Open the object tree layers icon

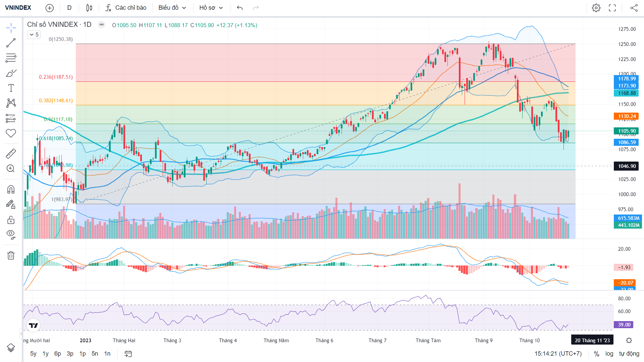(11, 348)
